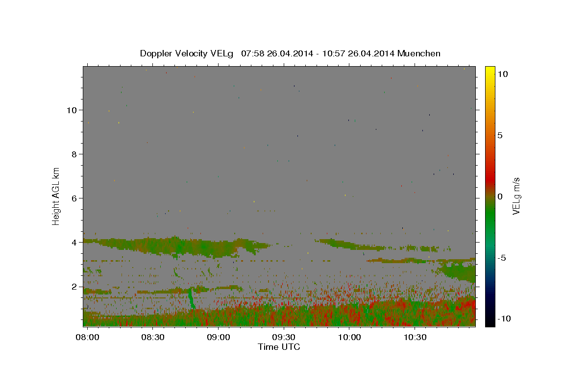Click the '09:30' time axis label
Screen dimensions: 588x392
[x=283, y=338]
